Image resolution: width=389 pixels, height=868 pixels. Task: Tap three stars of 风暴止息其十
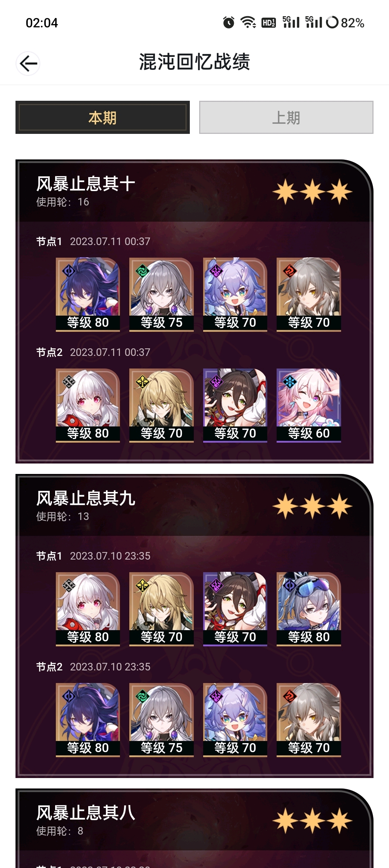tap(312, 191)
